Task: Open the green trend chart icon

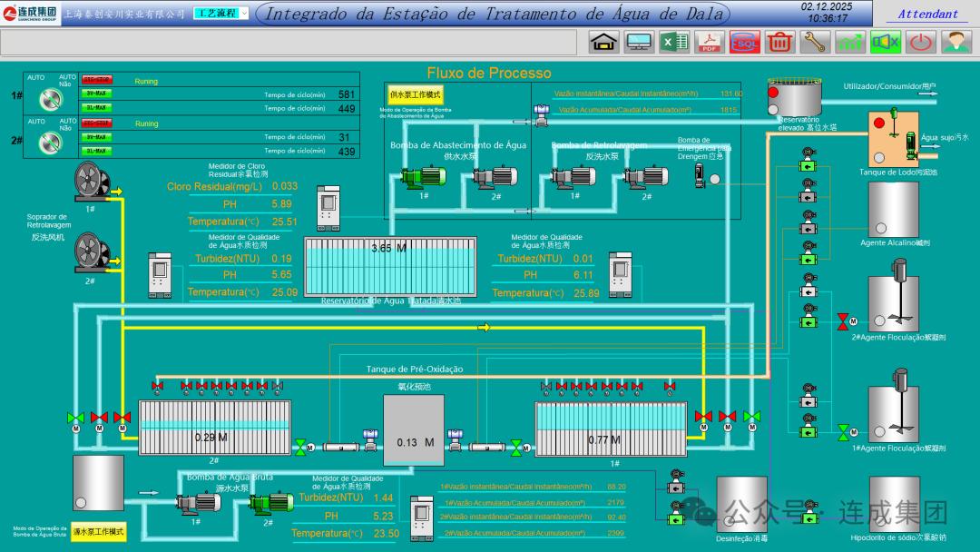Action: pos(850,42)
